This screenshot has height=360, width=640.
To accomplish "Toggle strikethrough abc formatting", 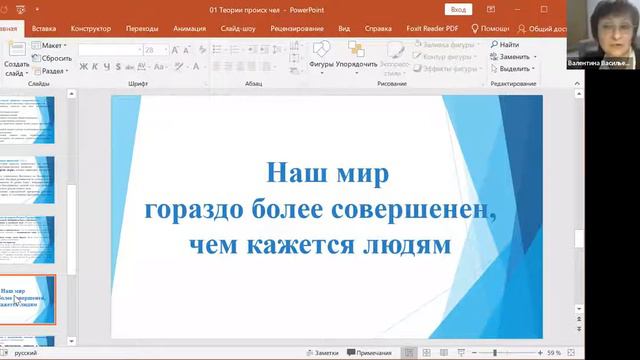I will (x=129, y=67).
